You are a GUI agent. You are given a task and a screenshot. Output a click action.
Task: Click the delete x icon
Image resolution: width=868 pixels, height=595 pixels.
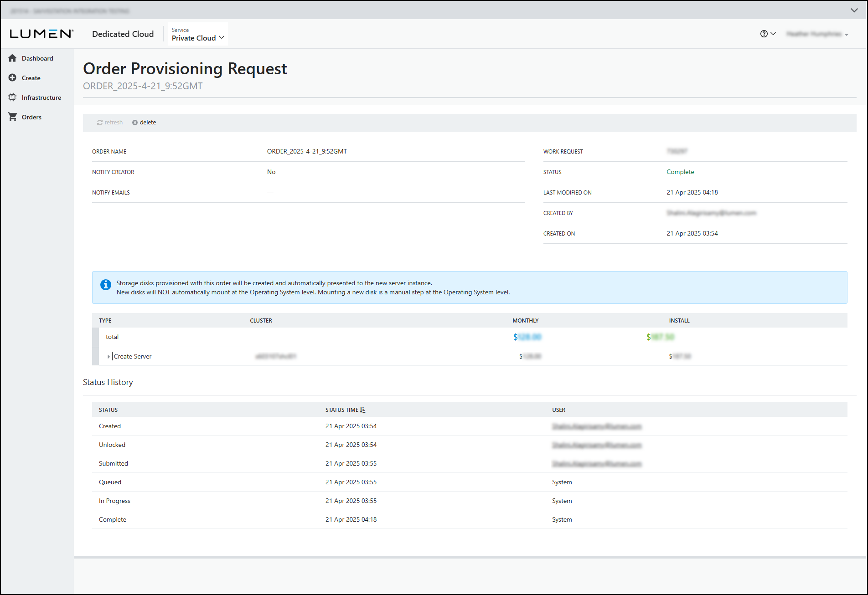point(135,123)
